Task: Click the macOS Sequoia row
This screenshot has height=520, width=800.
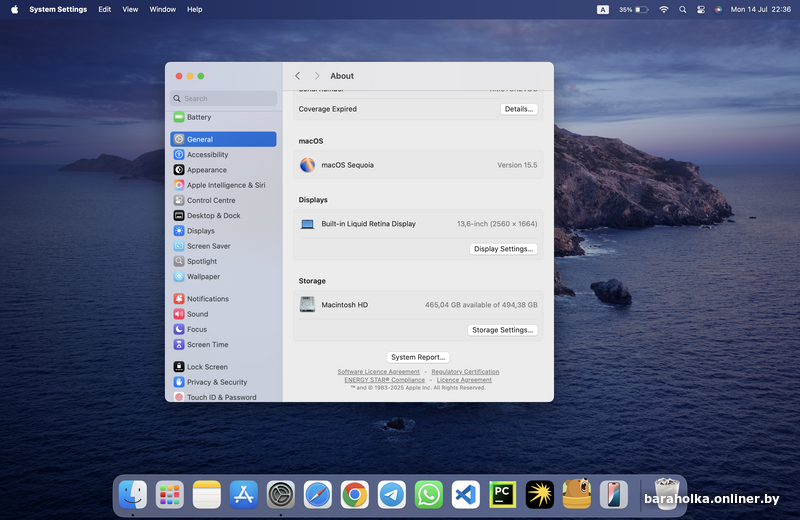Action: click(418, 165)
